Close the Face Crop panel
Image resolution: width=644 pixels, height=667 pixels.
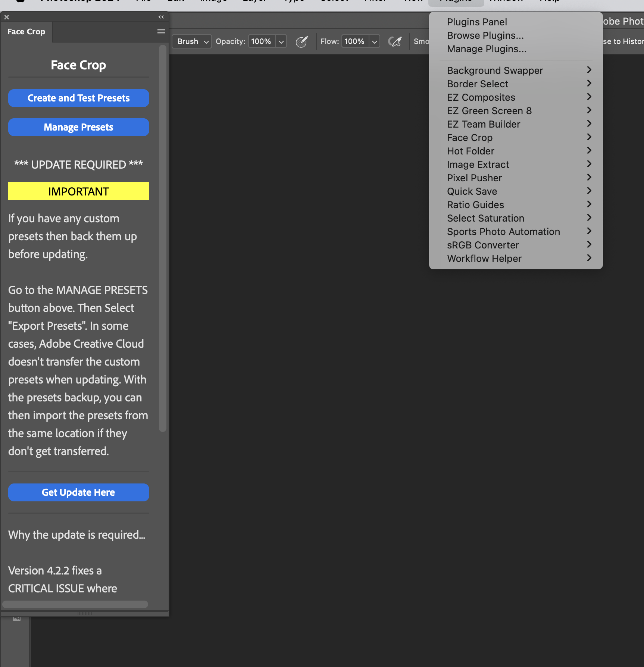click(7, 17)
